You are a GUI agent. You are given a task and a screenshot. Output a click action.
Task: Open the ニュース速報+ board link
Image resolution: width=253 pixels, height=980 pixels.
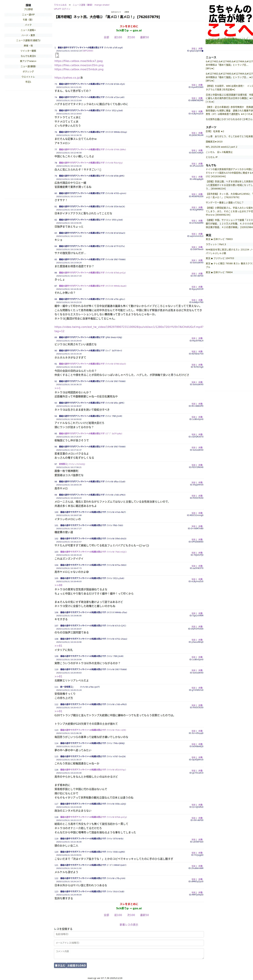pos(28,30)
